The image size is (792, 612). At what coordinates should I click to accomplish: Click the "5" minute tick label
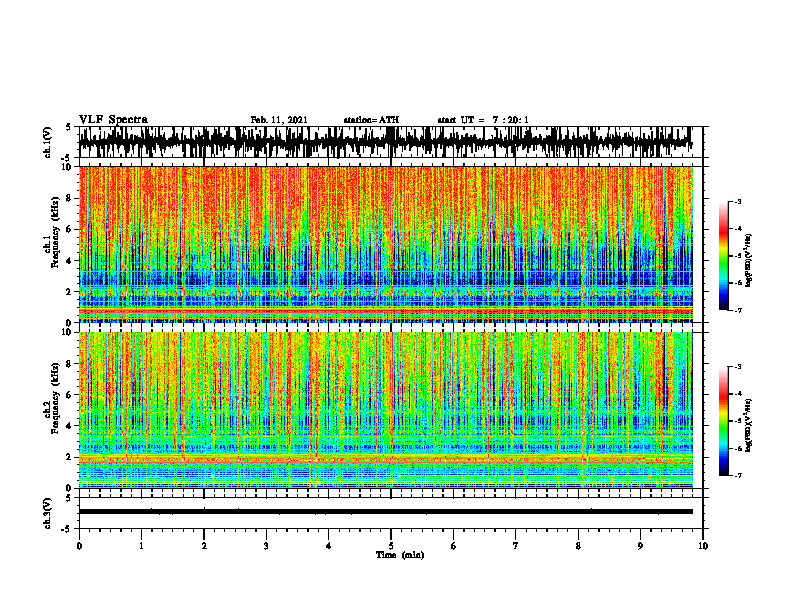coord(391,546)
